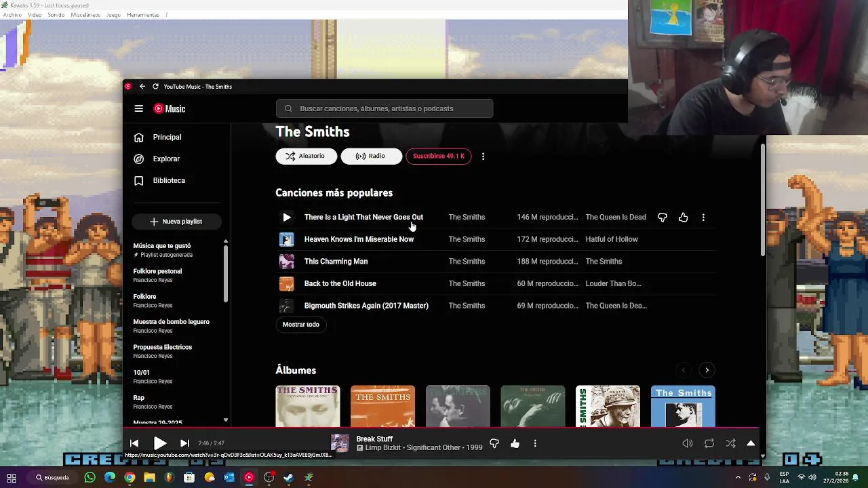Play There Is a Light That Never Goes Out

(287, 218)
